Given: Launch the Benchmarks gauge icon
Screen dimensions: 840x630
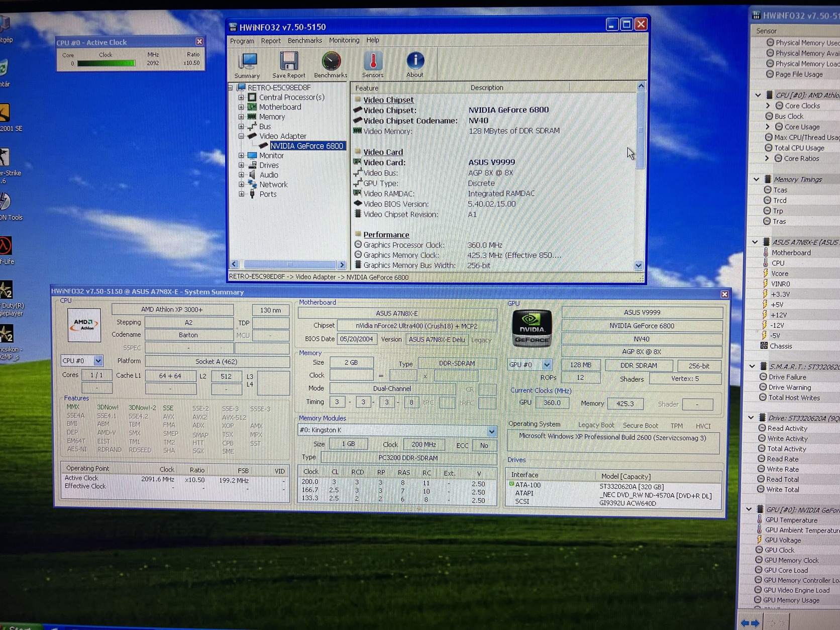Looking at the screenshot, I should coord(331,61).
